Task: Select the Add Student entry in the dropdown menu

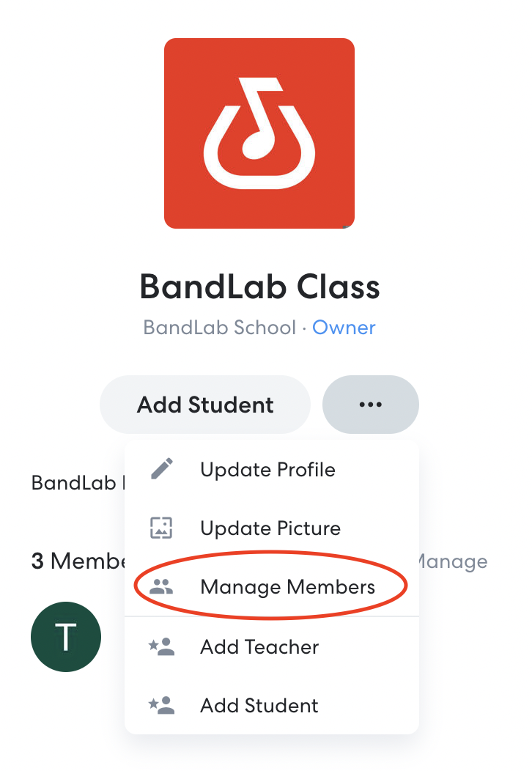Action: (x=271, y=705)
